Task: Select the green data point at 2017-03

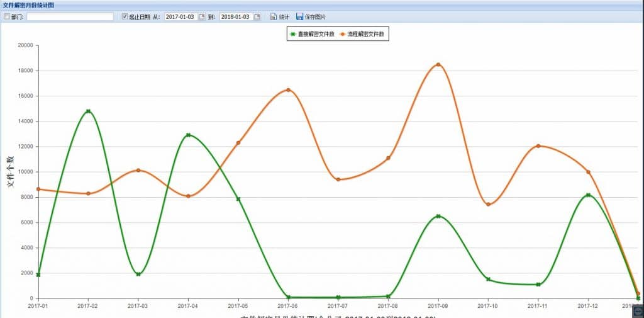Action: pos(138,274)
